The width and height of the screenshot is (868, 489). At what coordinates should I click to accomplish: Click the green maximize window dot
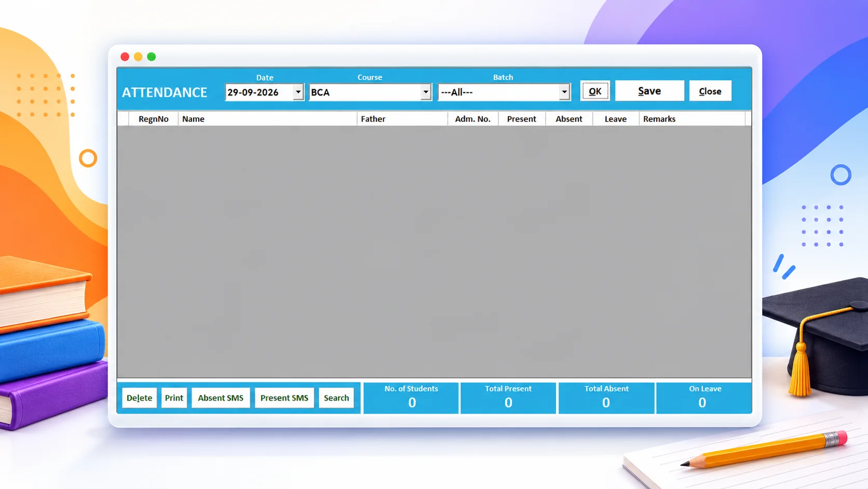[x=152, y=57]
